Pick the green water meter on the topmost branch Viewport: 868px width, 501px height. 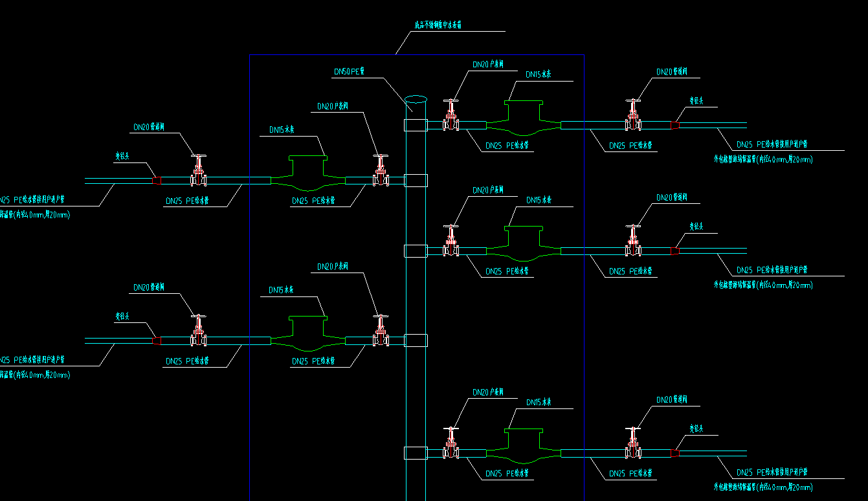click(x=524, y=117)
